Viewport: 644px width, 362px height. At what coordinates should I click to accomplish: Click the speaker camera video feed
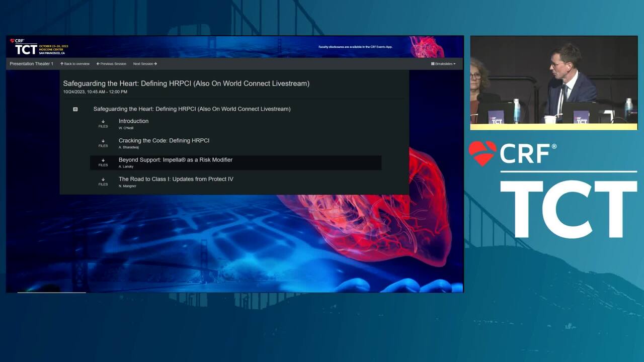[x=553, y=82]
